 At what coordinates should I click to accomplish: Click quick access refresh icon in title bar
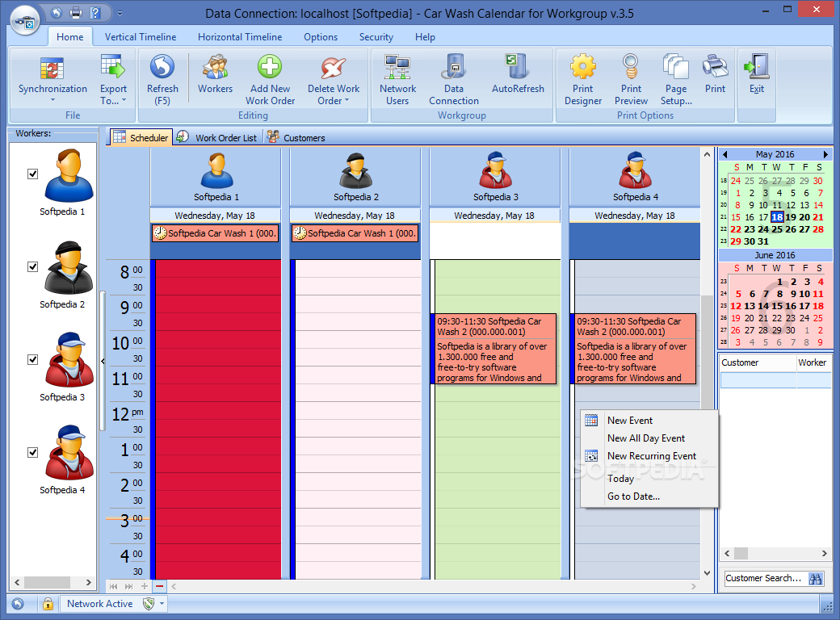coord(57,12)
